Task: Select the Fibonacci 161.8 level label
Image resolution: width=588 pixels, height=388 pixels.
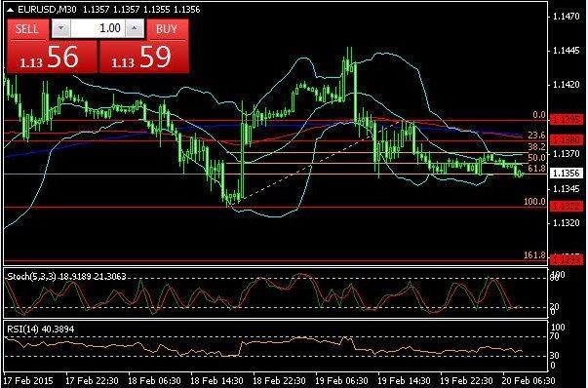Action: tap(534, 255)
